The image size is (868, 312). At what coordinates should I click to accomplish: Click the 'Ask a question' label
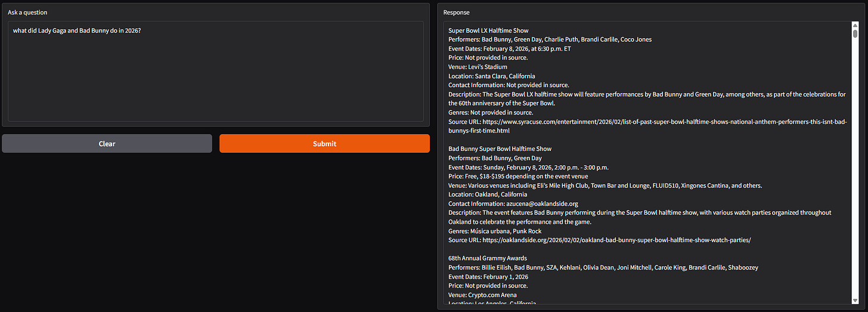coord(27,13)
